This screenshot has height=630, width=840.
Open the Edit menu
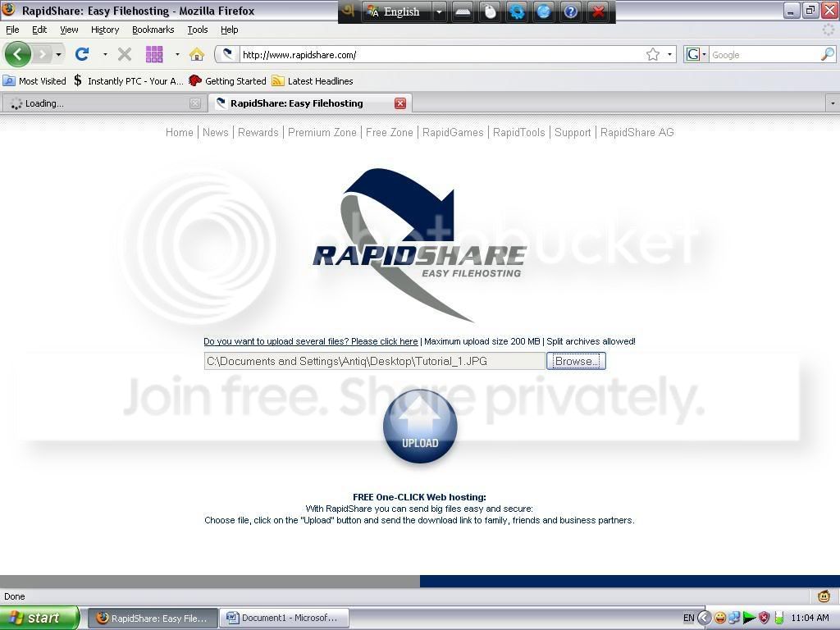(39, 30)
